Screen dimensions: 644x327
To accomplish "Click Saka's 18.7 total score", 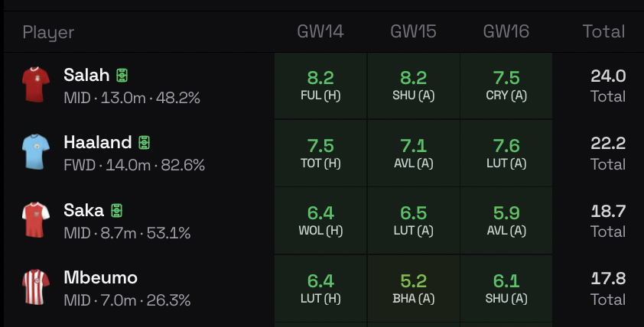I will [608, 210].
